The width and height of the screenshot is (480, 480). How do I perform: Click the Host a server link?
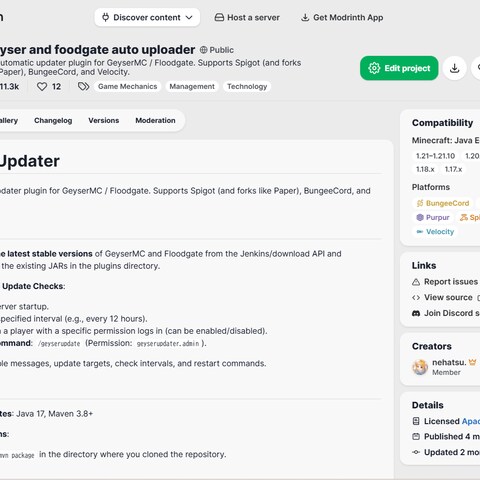click(x=247, y=17)
